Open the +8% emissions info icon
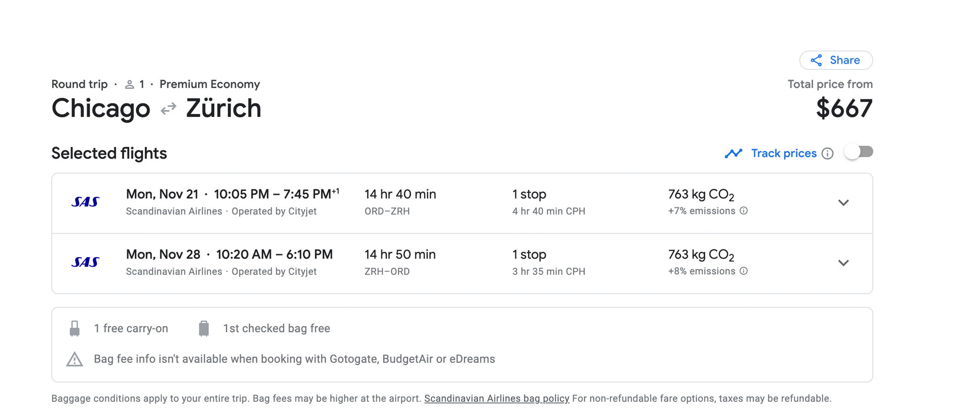This screenshot has height=417, width=980. 744,271
